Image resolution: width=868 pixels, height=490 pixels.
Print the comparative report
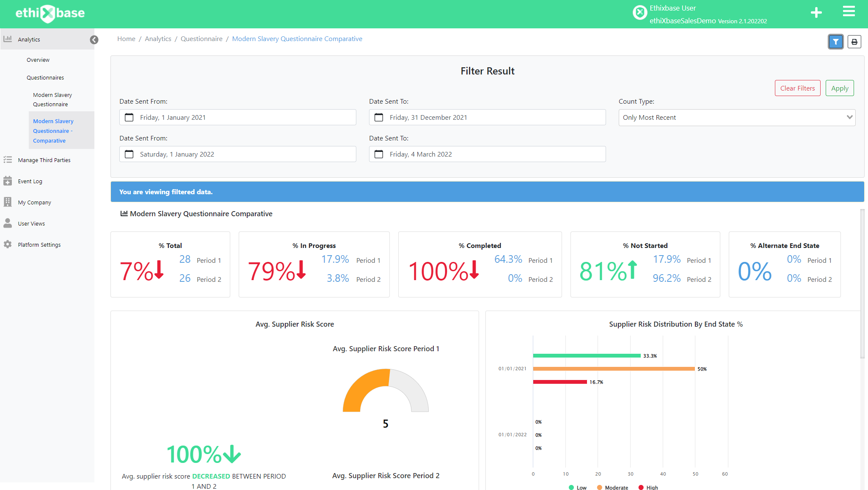tap(854, 41)
